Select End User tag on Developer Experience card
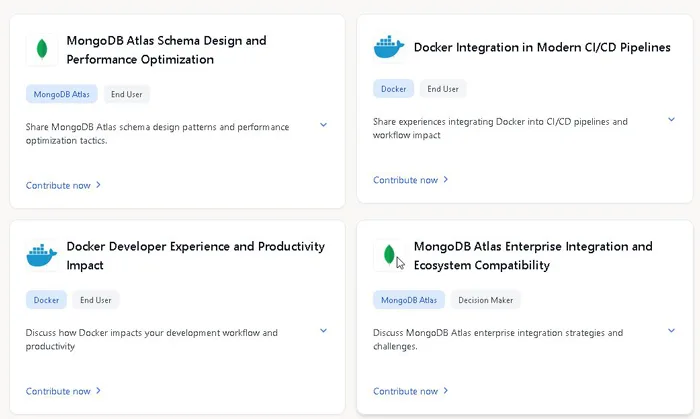Screen dimensions: 700x419 click(96, 300)
